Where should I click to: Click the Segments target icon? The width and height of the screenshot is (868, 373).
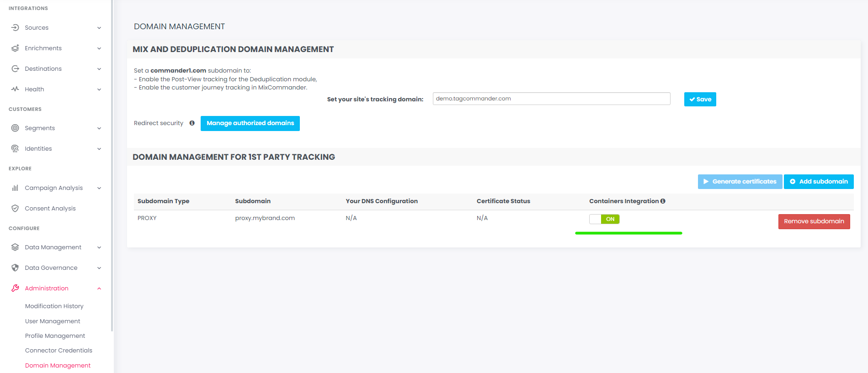pos(15,128)
